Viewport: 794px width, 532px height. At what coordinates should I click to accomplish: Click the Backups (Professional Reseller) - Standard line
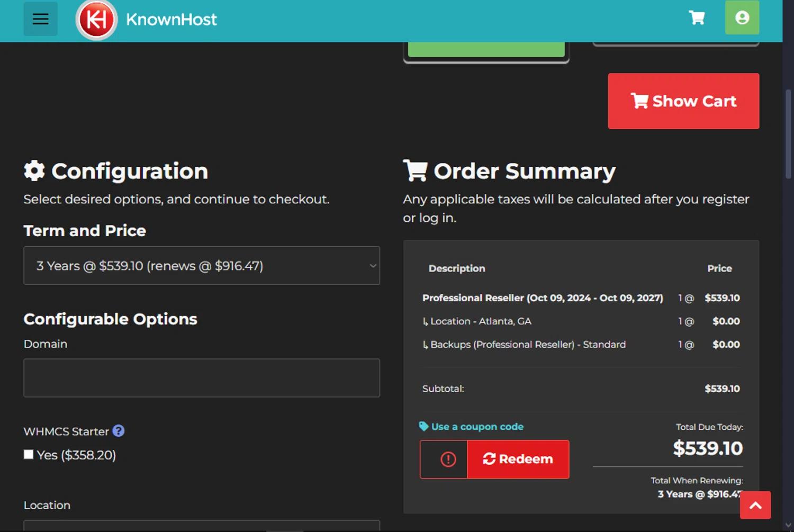tap(581, 345)
